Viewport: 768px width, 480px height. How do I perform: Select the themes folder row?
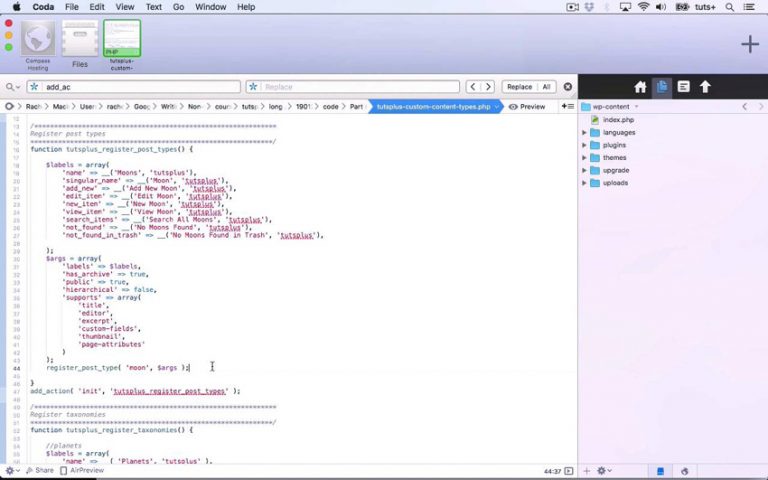(673, 158)
